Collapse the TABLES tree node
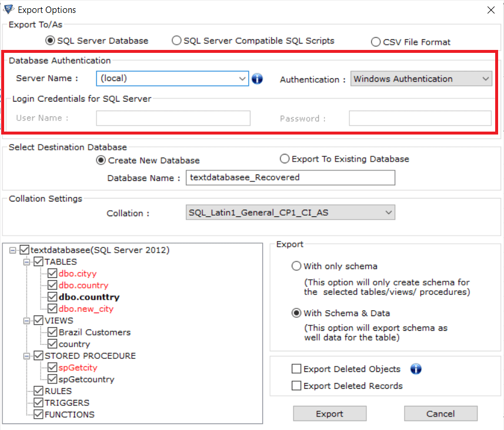The image size is (504, 430). point(26,261)
